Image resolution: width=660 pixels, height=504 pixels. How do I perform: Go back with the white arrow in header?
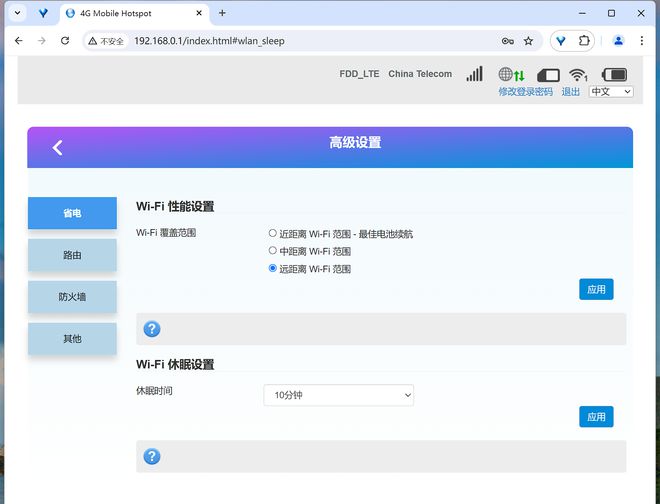pyautogui.click(x=58, y=148)
